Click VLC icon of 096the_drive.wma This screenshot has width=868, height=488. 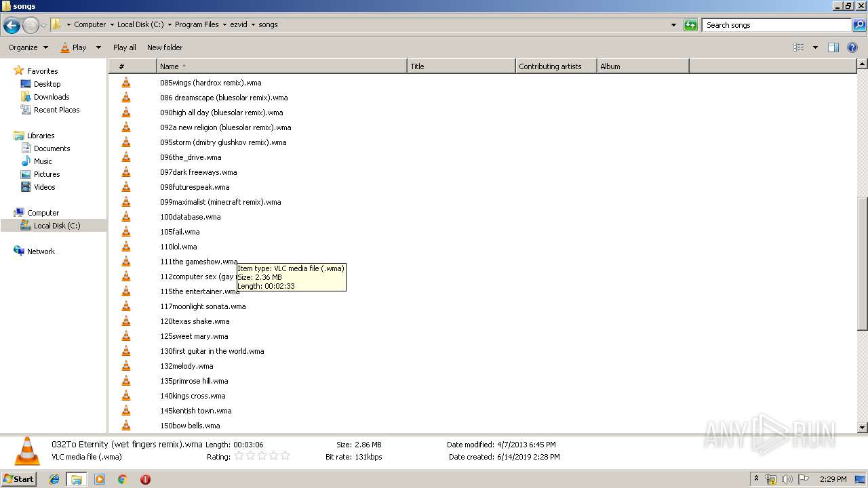[125, 157]
